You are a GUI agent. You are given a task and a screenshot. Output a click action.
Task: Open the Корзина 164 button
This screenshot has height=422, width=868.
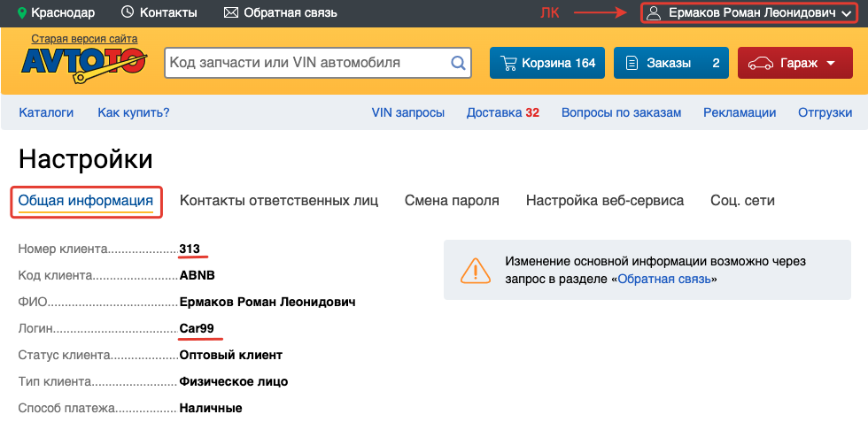[x=547, y=63]
